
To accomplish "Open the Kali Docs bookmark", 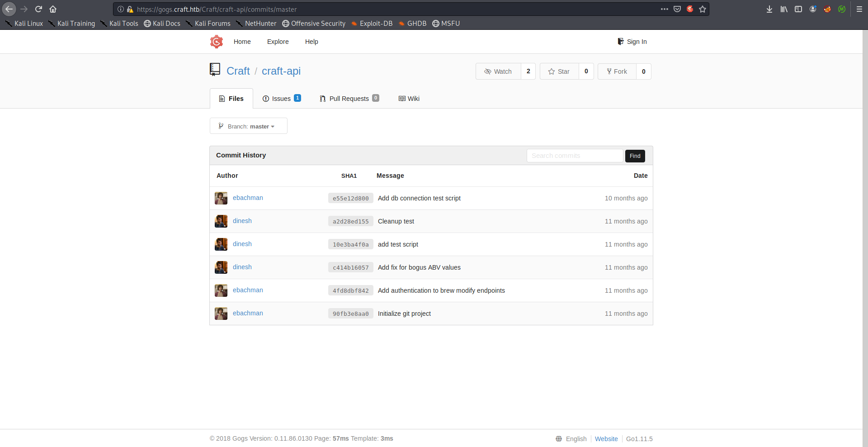I will (x=162, y=24).
